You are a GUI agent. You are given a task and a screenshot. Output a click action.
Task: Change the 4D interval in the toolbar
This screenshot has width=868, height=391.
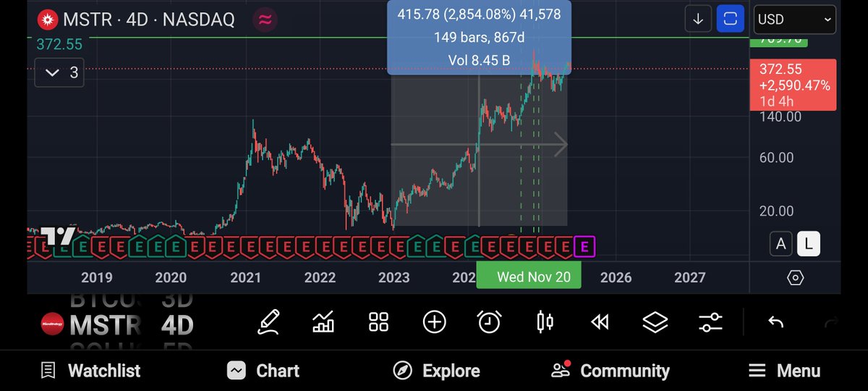point(177,325)
